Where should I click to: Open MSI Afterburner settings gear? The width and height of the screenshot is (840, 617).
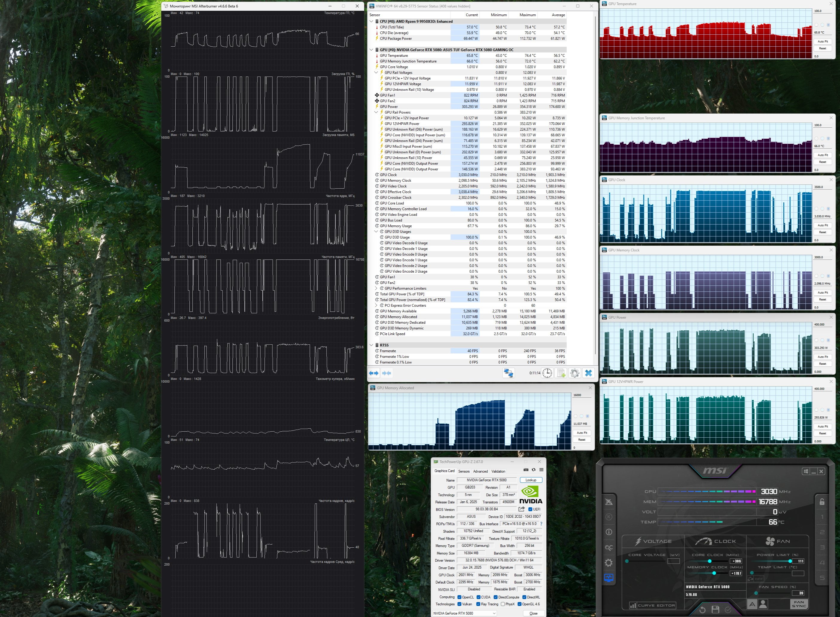[609, 563]
